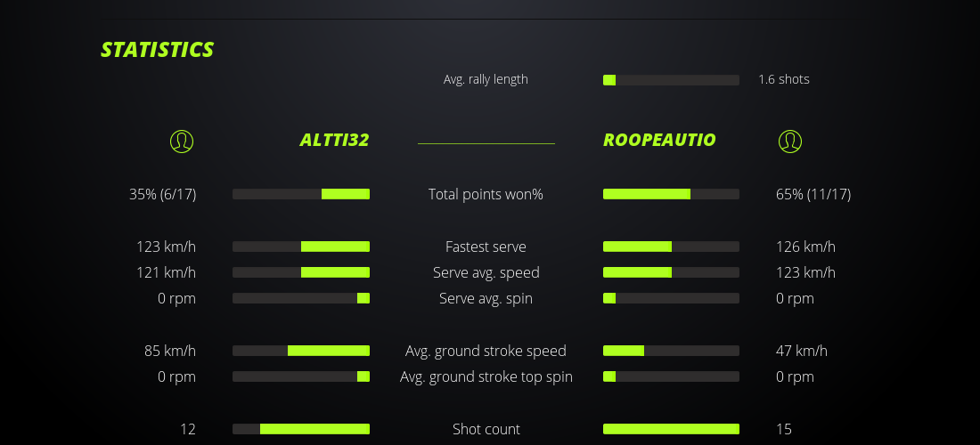Screen dimensions: 980x445
Task: Click the STATISTICS heading
Action: coord(158,50)
